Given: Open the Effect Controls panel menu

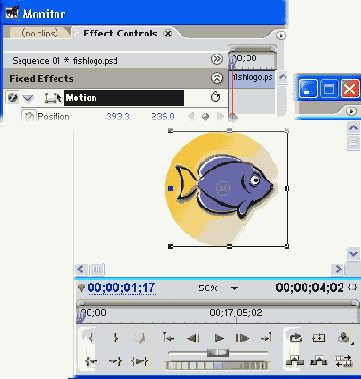Looking at the screenshot, I should pyautogui.click(x=281, y=36).
